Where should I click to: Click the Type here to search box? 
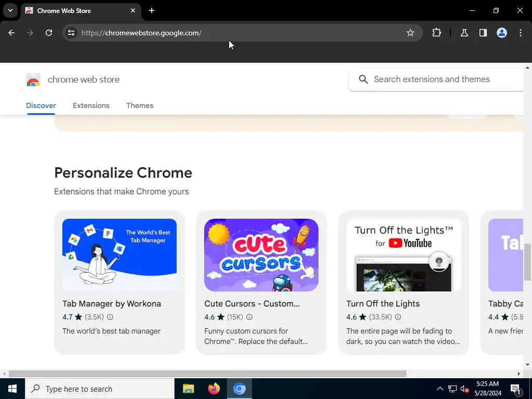(x=99, y=389)
